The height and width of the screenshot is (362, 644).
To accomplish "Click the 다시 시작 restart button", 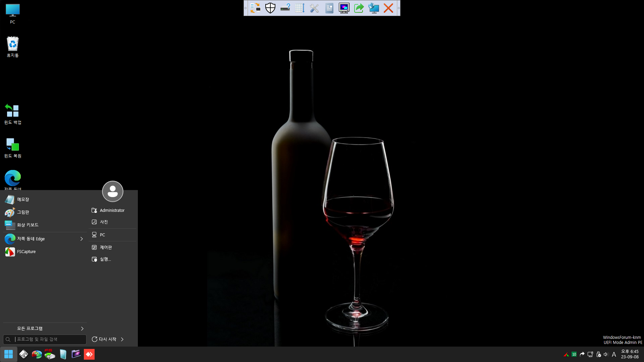I will point(104,339).
